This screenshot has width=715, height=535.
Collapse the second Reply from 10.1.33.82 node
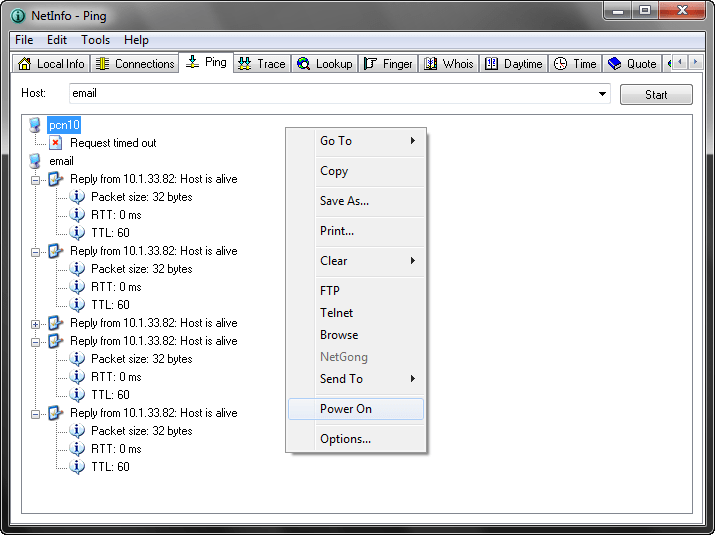click(35, 252)
